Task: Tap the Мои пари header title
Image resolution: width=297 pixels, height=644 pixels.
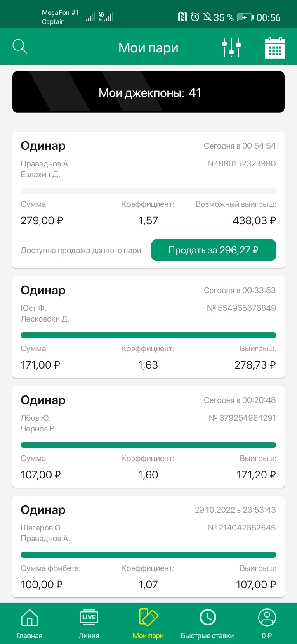Action: pos(148,48)
